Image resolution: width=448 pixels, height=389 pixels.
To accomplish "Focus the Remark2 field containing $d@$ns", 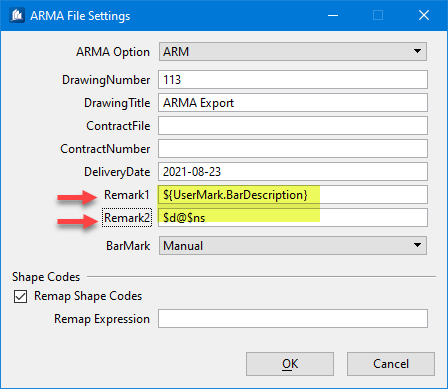I will pos(293,218).
